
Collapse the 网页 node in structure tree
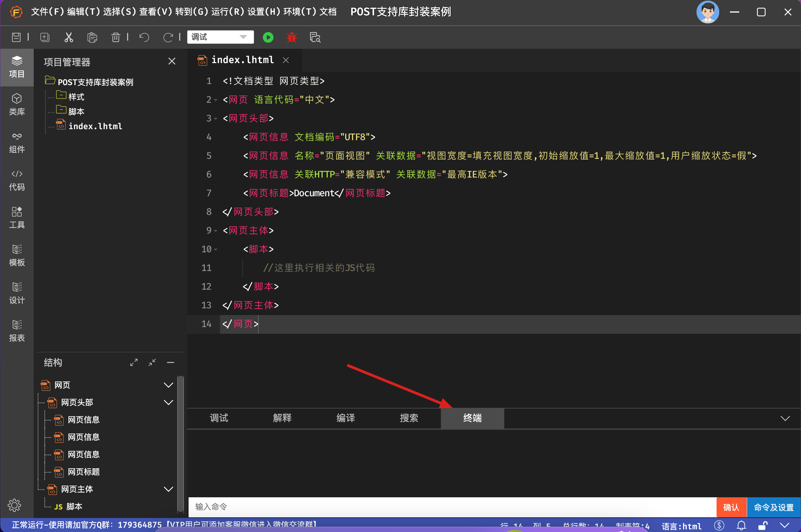point(169,385)
